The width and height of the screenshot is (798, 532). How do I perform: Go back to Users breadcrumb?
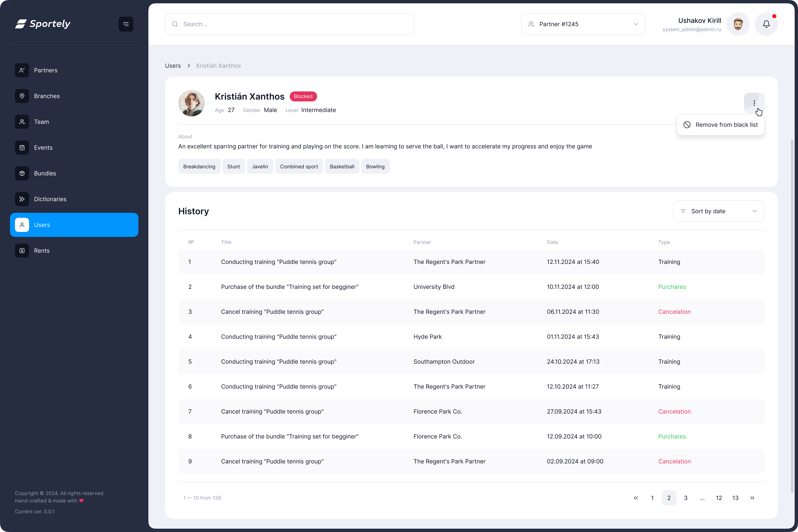pos(173,66)
